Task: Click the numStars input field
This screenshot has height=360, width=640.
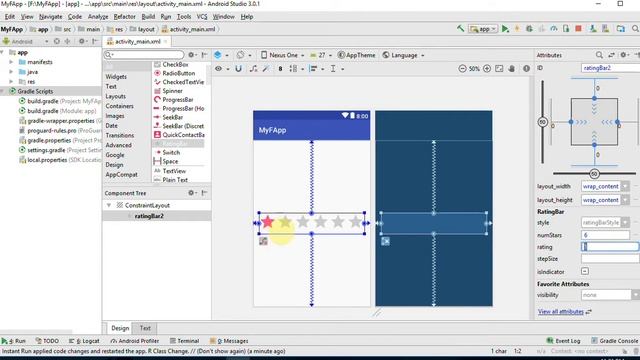Action: (605, 235)
